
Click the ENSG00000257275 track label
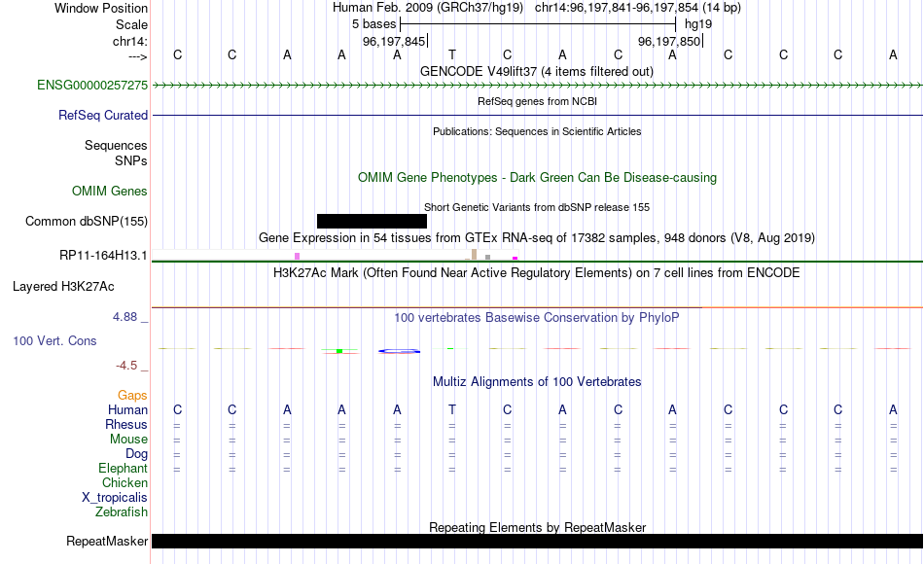(x=92, y=86)
